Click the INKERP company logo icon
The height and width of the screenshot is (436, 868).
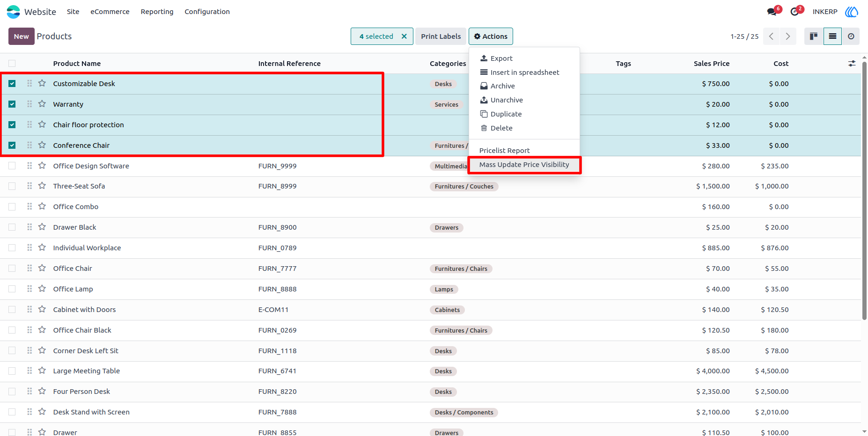tap(852, 12)
